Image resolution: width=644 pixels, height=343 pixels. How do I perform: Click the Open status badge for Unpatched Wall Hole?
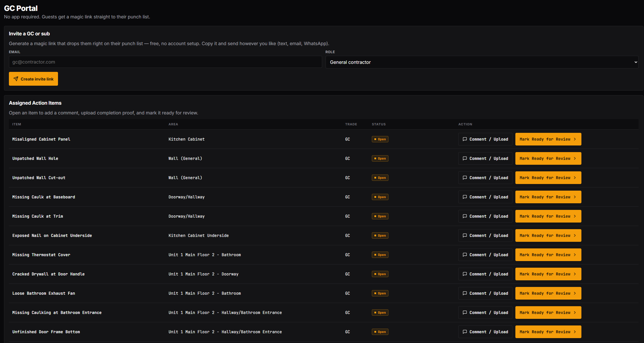coord(380,158)
